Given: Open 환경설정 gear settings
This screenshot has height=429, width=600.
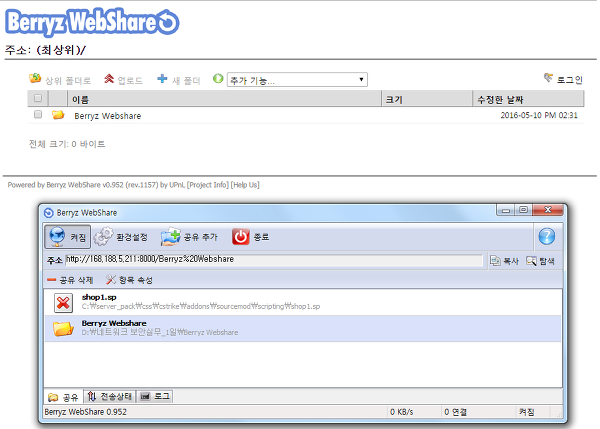Looking at the screenshot, I should point(103,237).
